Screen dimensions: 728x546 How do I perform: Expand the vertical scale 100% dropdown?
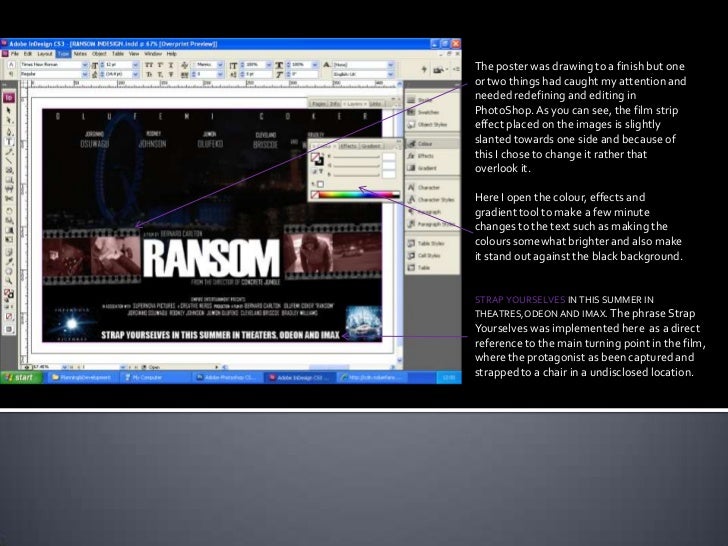pos(270,65)
